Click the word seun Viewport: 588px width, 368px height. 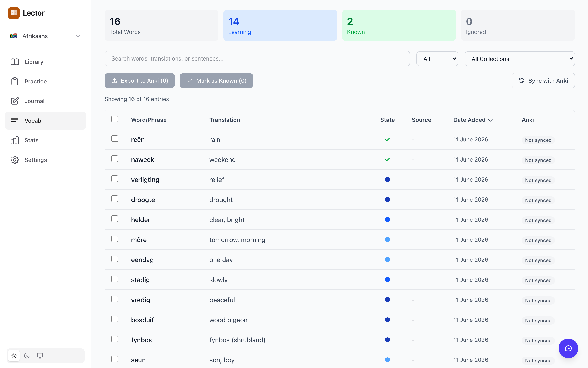(138, 360)
